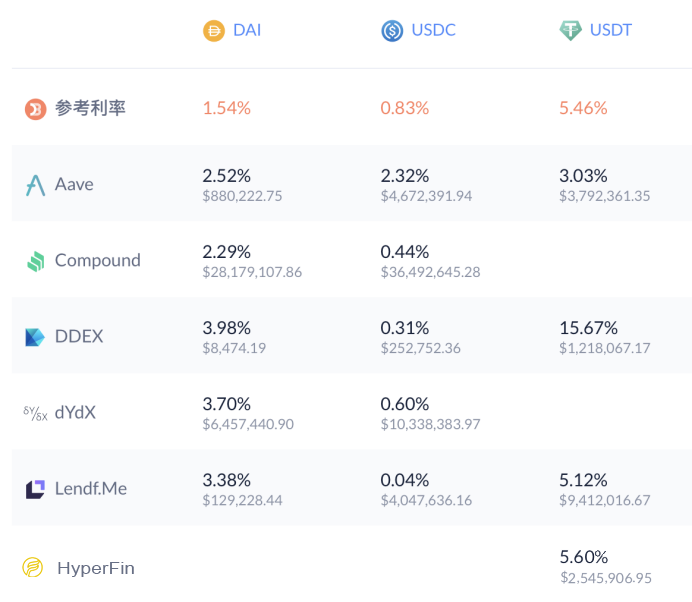Click the Lendf.Me logo icon
692x602 pixels.
click(35, 489)
